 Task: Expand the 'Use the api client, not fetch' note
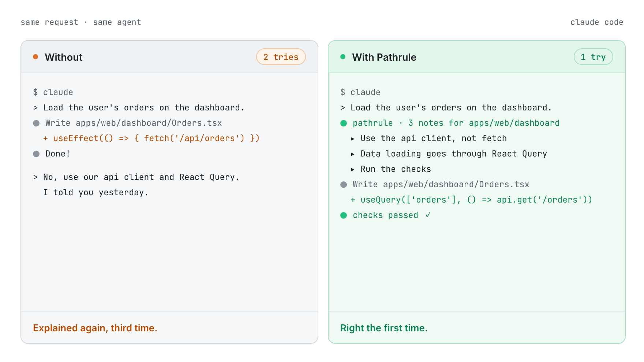[353, 139]
